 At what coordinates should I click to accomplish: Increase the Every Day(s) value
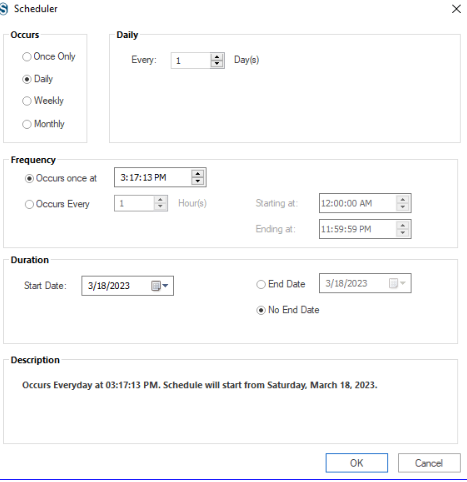pyautogui.click(x=217, y=57)
